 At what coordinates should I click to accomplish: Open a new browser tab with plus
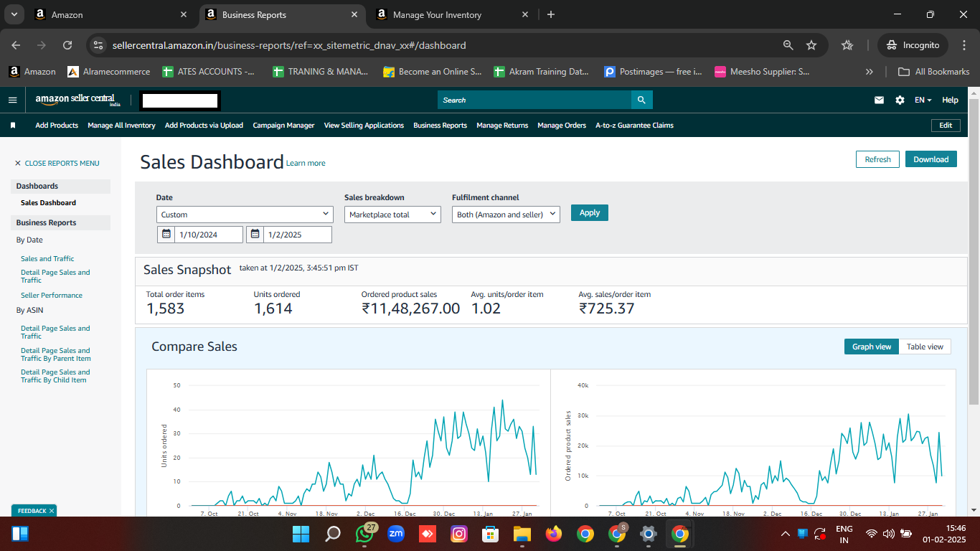point(551,14)
